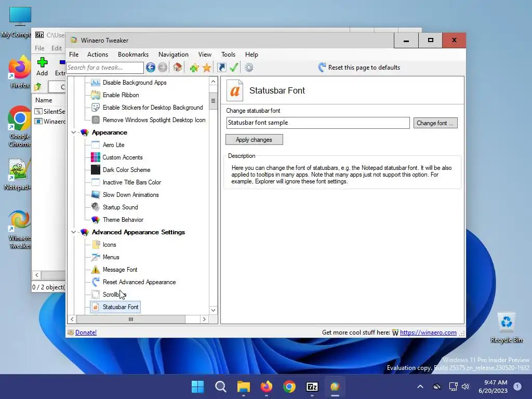Collapse the Advanced Appearance Settings section
Screen dimensions: 532x399
point(73,232)
